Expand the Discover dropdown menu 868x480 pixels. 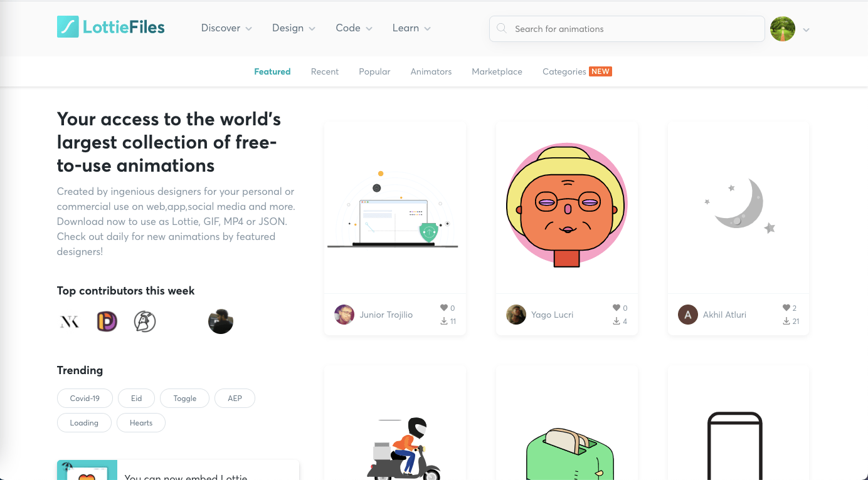click(x=226, y=28)
